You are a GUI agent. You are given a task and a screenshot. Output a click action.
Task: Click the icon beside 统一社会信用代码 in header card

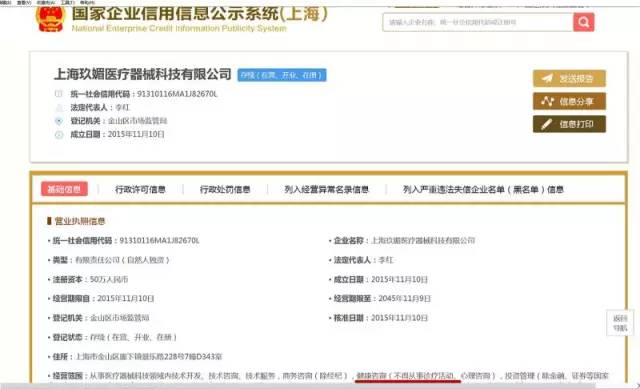59,94
